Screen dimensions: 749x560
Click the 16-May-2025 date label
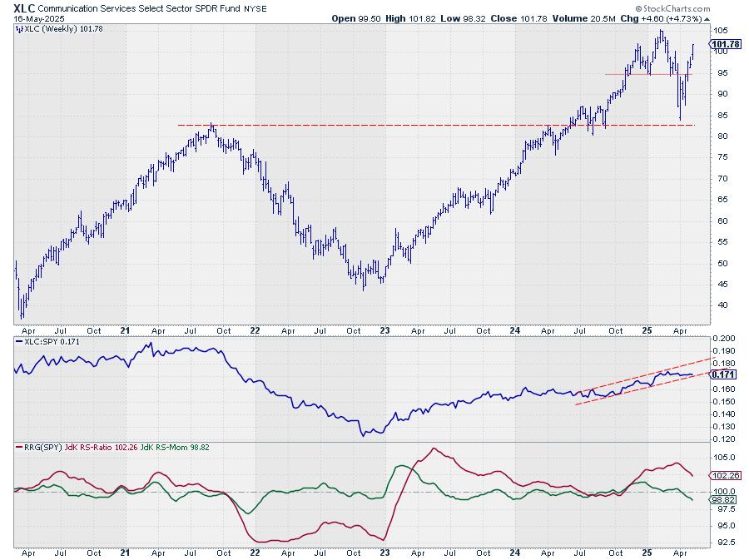tap(30, 17)
